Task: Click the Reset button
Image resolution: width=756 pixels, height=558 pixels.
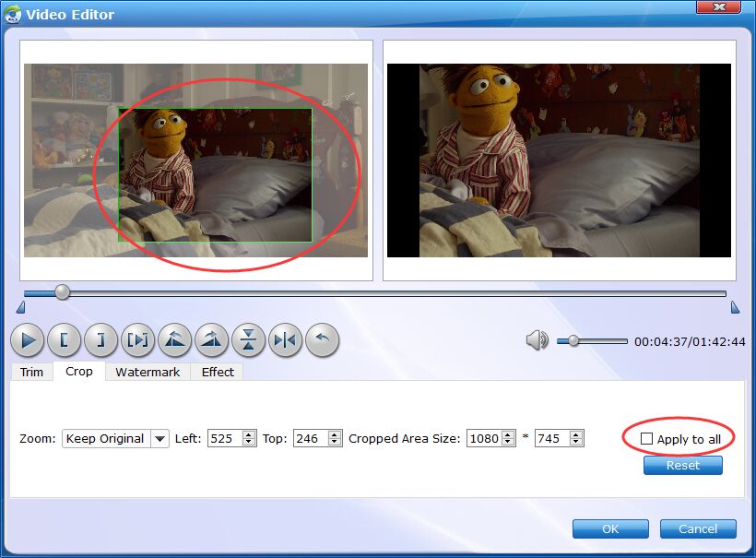Action: [x=683, y=466]
